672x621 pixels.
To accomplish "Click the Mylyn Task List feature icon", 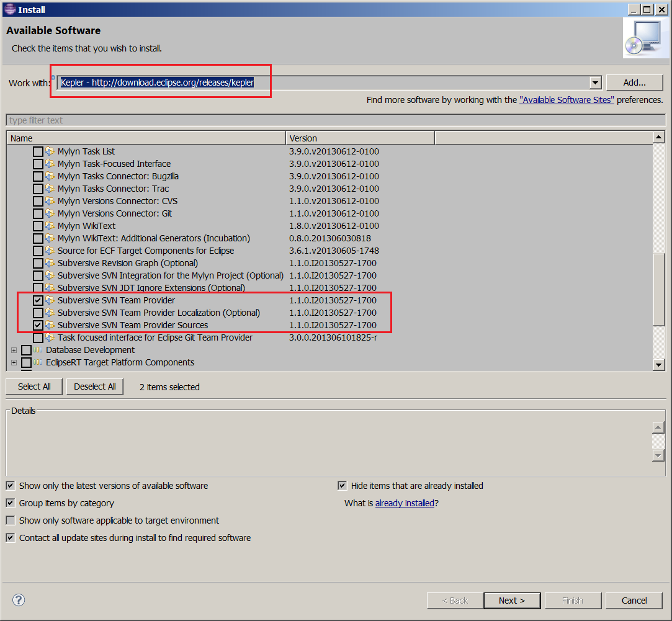I will (50, 151).
